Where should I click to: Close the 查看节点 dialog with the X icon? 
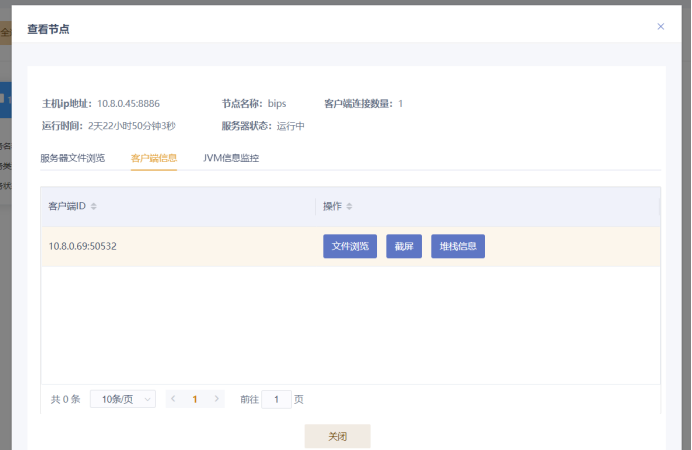pos(660,27)
